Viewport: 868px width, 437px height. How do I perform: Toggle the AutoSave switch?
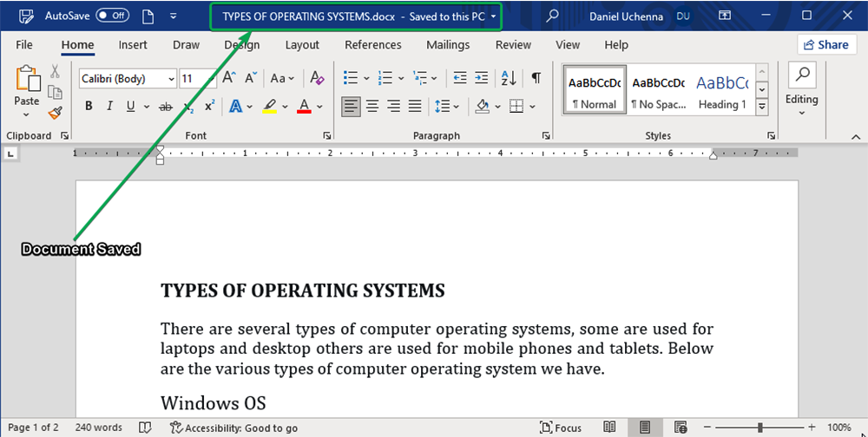(x=112, y=16)
